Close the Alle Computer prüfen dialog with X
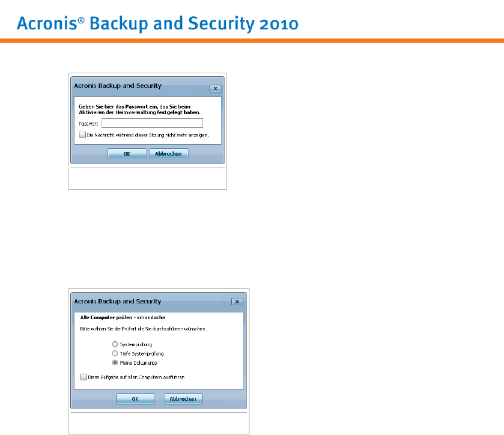Screen dimensions: 504x435 point(237,302)
